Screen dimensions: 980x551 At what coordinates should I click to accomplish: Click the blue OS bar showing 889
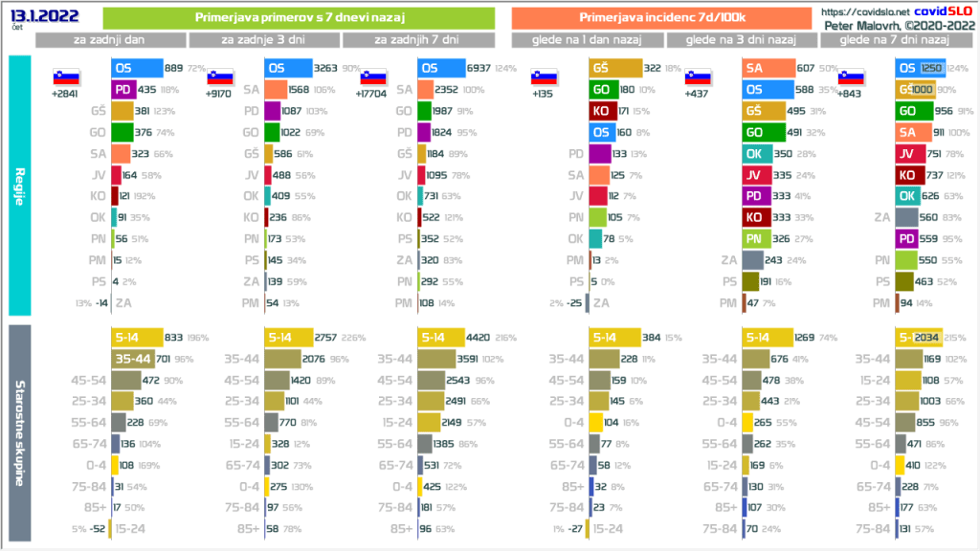pyautogui.click(x=136, y=69)
